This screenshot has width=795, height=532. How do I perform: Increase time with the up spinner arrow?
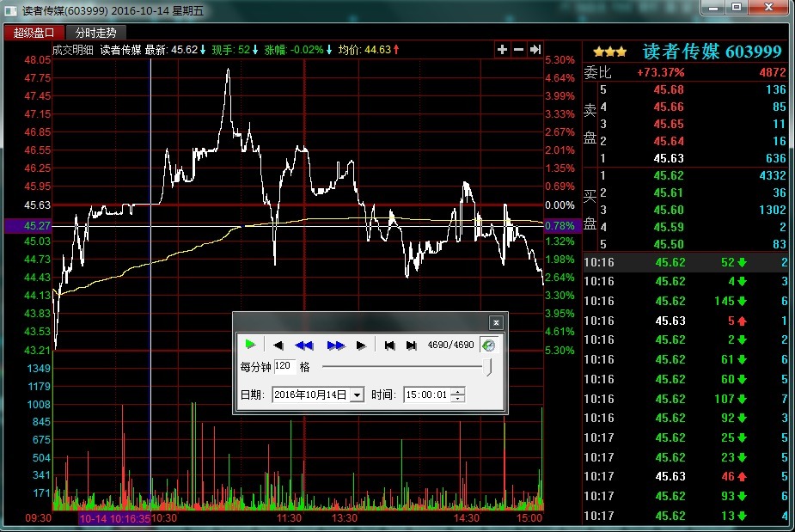[x=460, y=391]
